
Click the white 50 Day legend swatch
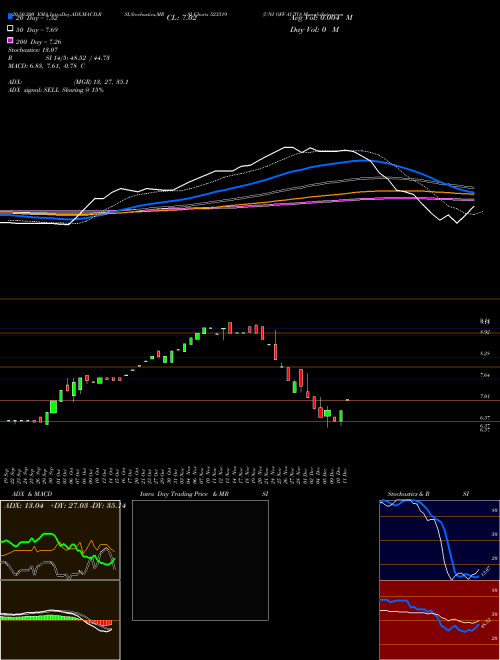[x=10, y=29]
